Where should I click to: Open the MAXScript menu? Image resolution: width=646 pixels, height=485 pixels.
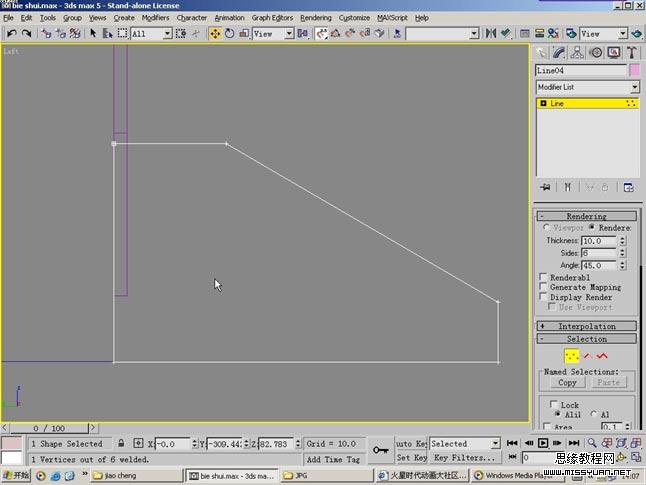pyautogui.click(x=392, y=18)
